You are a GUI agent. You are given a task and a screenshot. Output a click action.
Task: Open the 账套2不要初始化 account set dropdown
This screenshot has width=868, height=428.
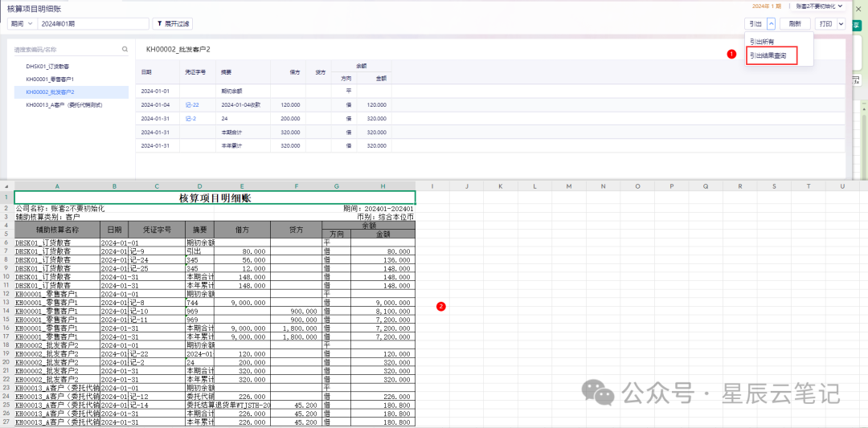tap(820, 6)
